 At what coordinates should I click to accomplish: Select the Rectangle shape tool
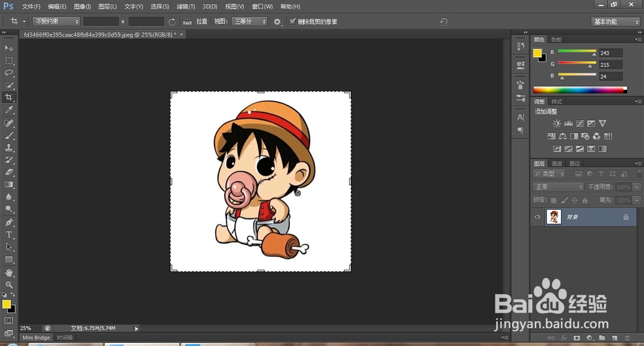coord(8,260)
